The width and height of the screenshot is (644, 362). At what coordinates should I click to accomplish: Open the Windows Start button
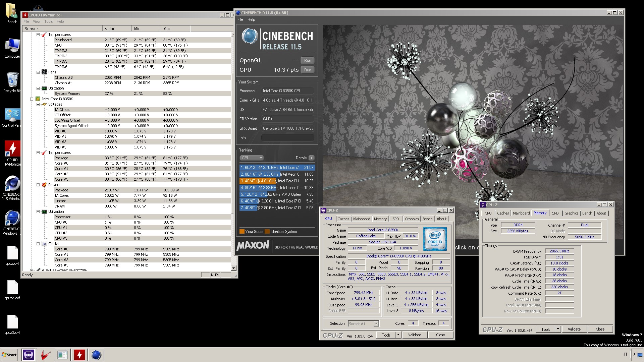point(9,355)
